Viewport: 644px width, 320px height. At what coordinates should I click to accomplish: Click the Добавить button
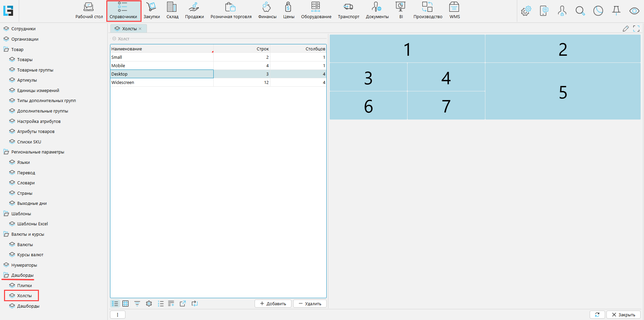point(273,304)
